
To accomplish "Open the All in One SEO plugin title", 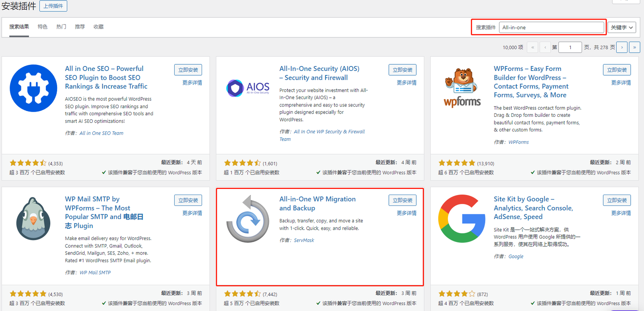I will (x=106, y=77).
